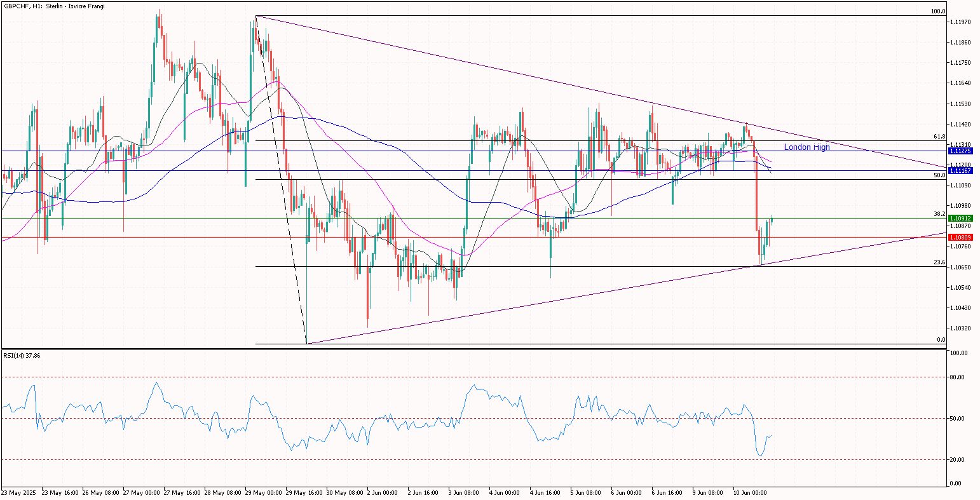Click the black 1.11275 price tag
This screenshot has height=500, width=980.
[960, 151]
